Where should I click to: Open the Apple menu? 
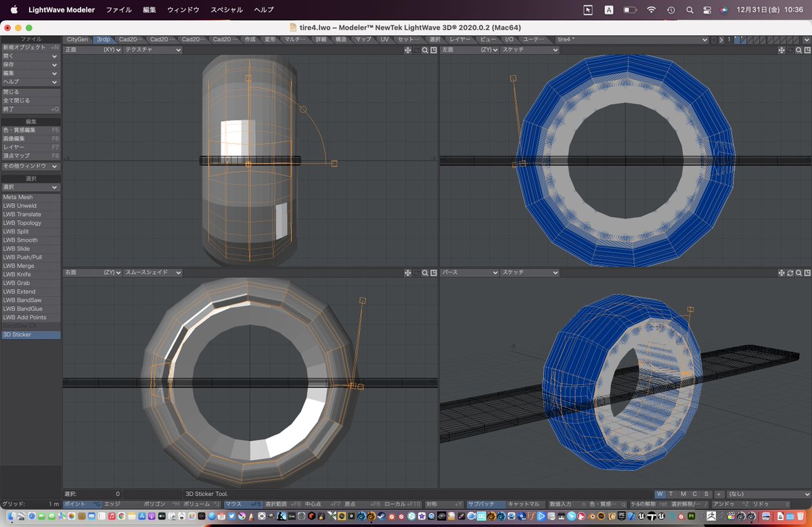tap(13, 10)
